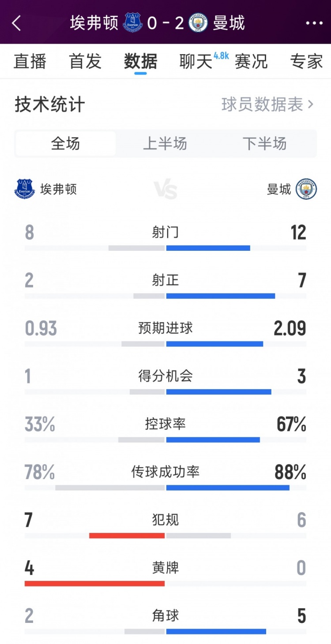
Task: Switch to 下半场 second-half stats
Action: coord(265,144)
